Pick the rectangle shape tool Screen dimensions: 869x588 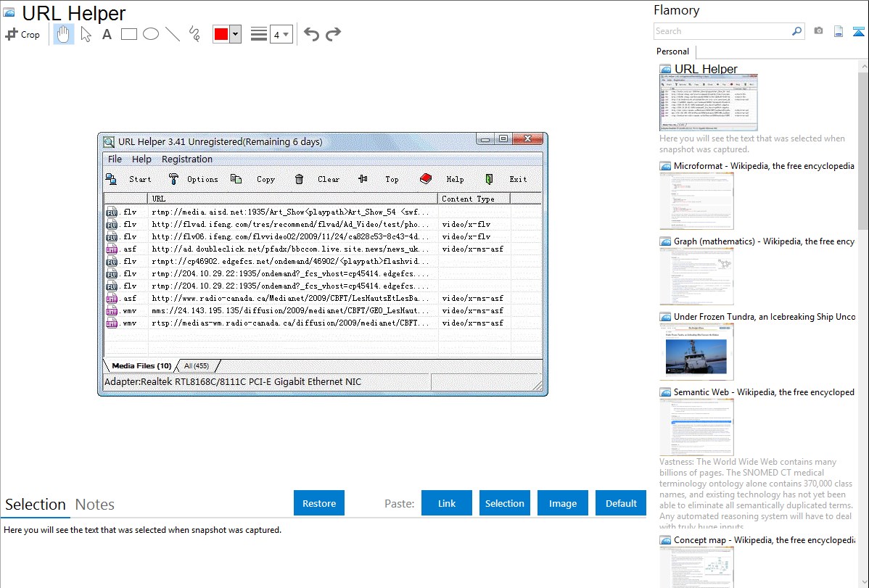[x=128, y=34]
